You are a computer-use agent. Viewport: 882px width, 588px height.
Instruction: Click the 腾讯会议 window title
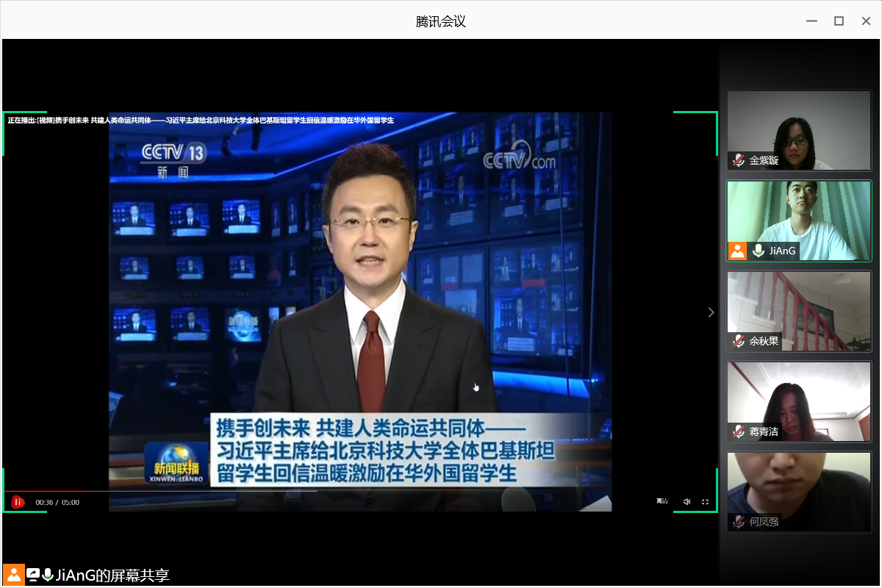tap(441, 21)
